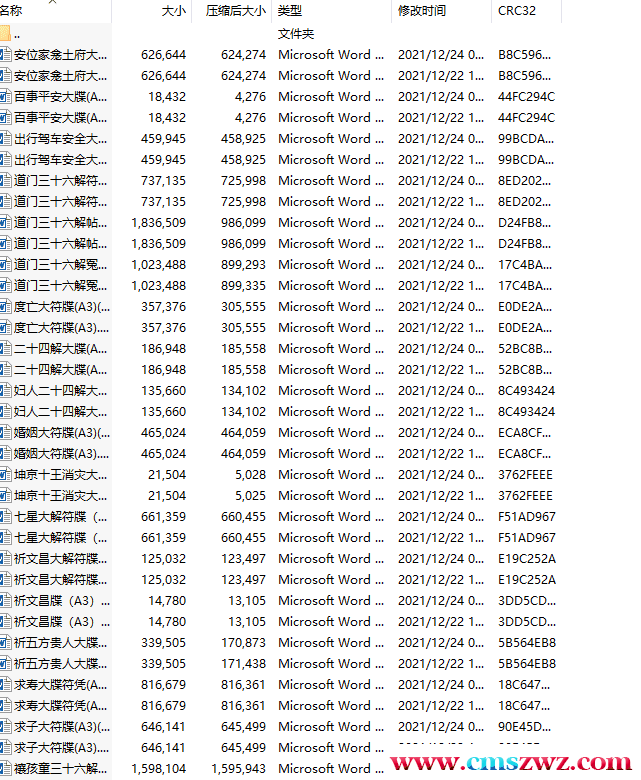Click Word icon in row with compressed size 170,873
Screen dimensions: 641x780
click(5, 643)
